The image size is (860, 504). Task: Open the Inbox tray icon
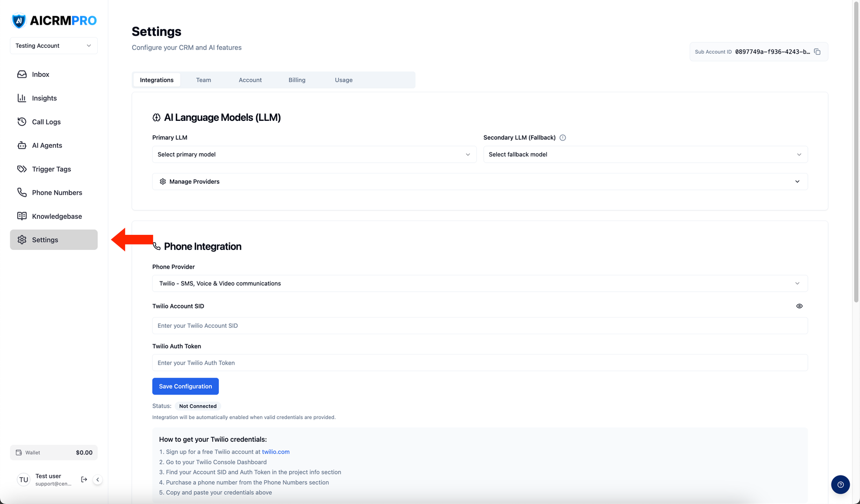pos(22,74)
